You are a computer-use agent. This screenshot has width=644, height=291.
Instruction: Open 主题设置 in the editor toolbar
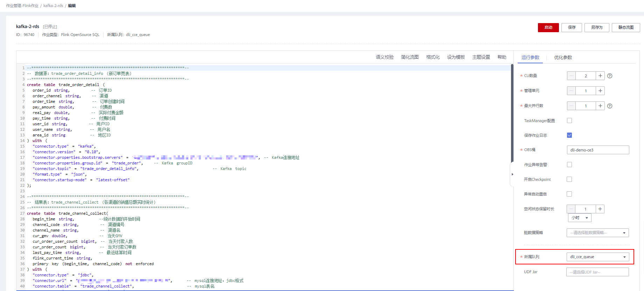click(x=481, y=57)
